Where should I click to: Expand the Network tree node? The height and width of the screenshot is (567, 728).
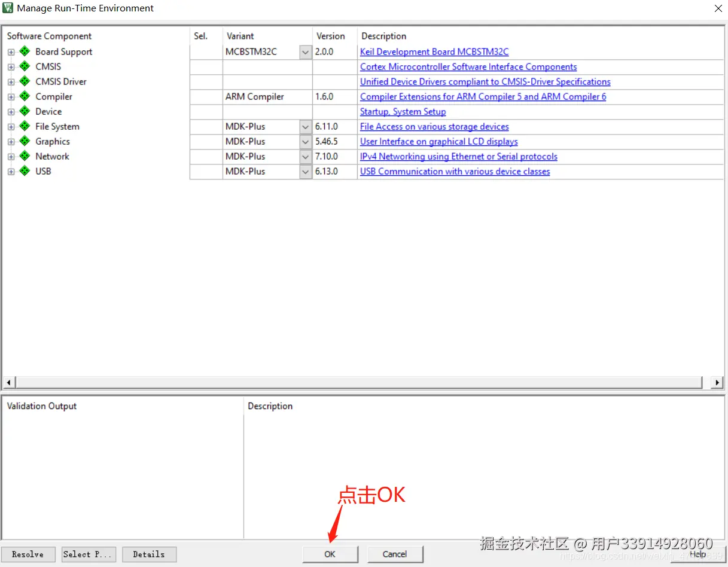click(x=11, y=157)
